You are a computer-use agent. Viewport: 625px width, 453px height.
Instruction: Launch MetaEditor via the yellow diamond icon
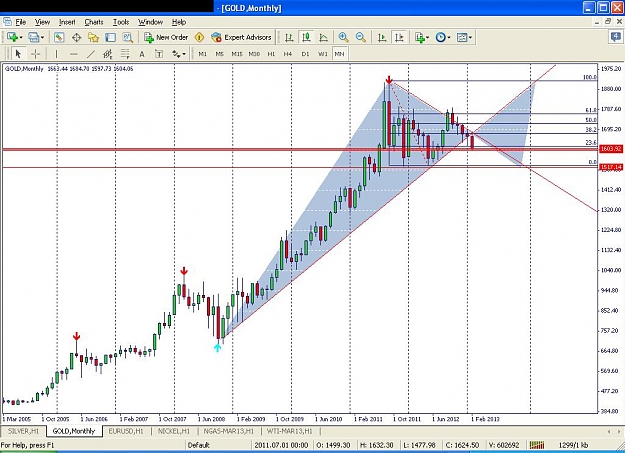[199, 37]
